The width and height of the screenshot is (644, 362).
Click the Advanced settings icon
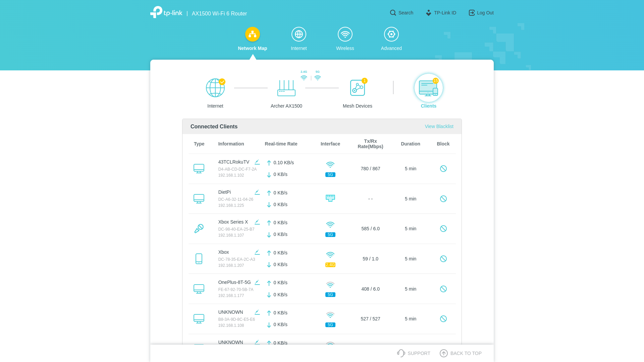coord(391,34)
